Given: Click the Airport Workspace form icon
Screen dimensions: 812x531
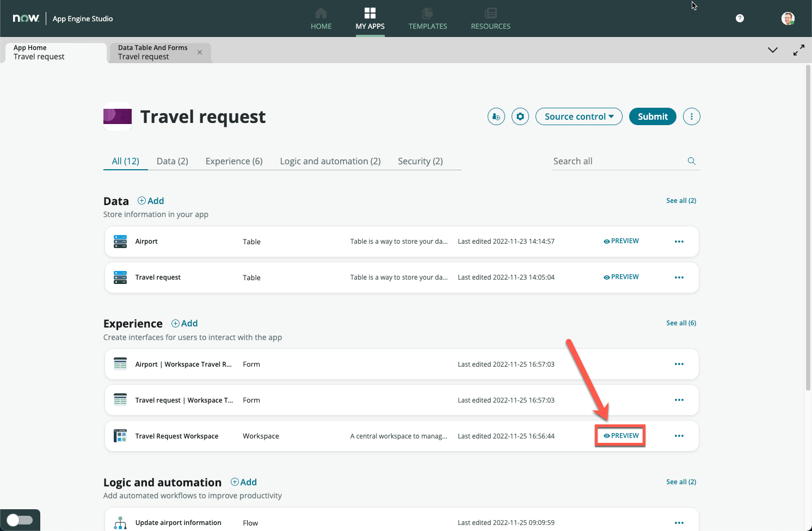Looking at the screenshot, I should coord(120,364).
